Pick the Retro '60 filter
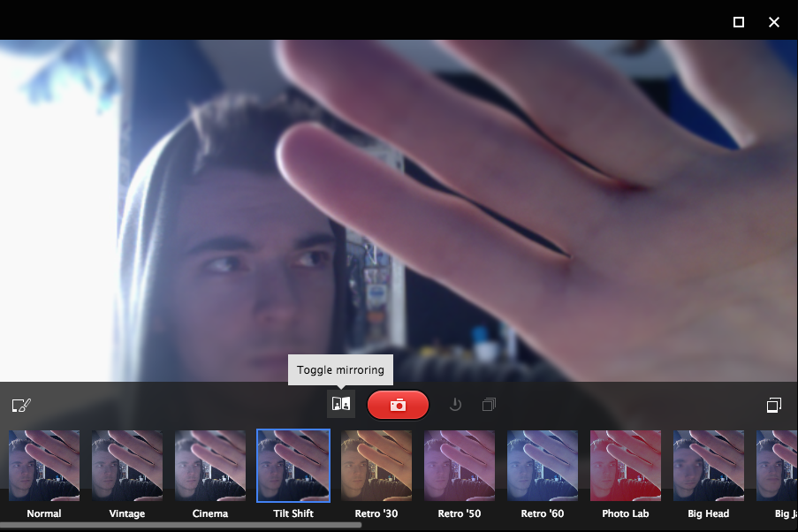The width and height of the screenshot is (798, 532). tap(543, 466)
